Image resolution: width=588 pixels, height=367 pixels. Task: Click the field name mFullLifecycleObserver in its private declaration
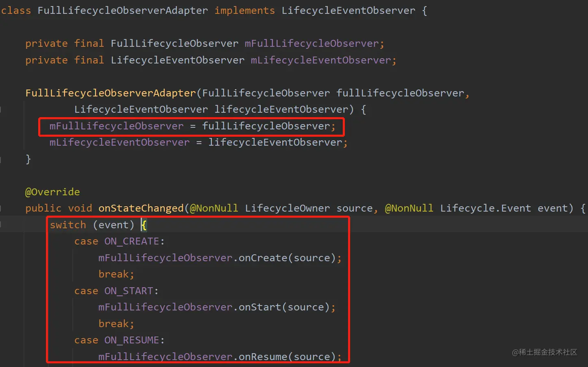[311, 44]
